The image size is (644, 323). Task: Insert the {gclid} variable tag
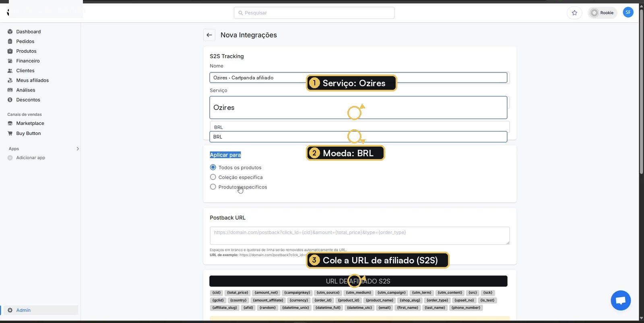point(218,300)
